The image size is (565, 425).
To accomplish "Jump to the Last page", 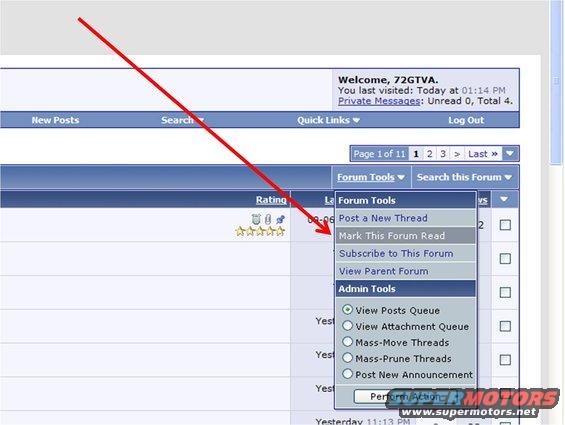I will click(483, 154).
